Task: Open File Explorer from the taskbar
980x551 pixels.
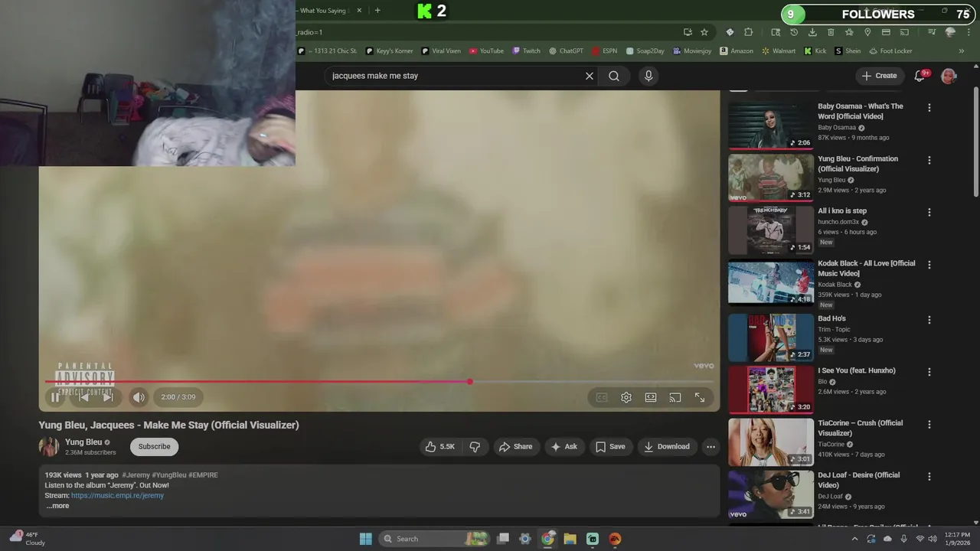Action: (570, 539)
